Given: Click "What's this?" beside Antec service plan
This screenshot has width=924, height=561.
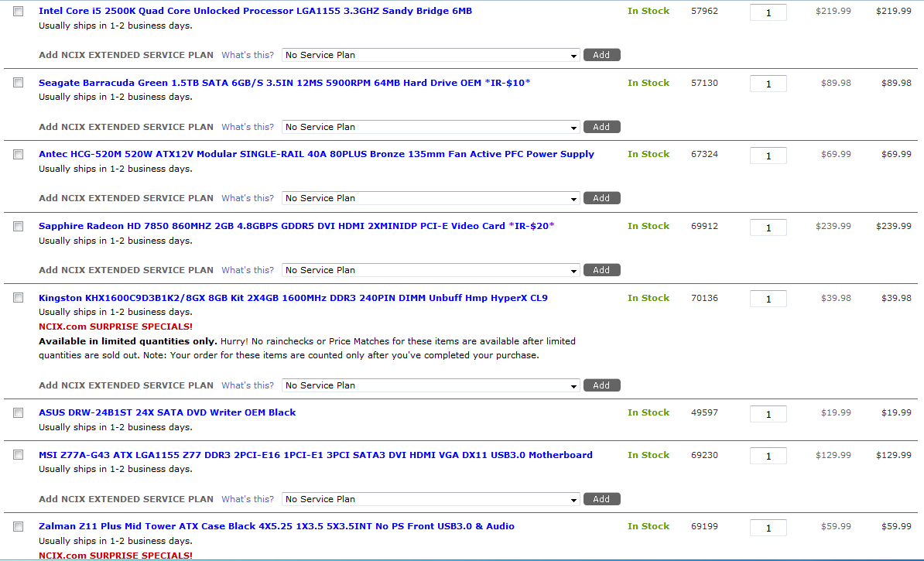Looking at the screenshot, I should point(248,198).
